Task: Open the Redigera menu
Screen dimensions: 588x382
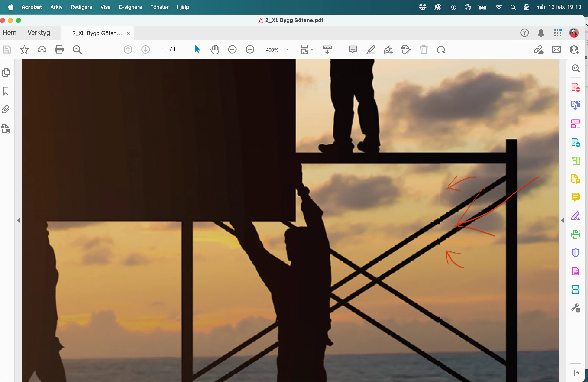Action: pyautogui.click(x=81, y=7)
